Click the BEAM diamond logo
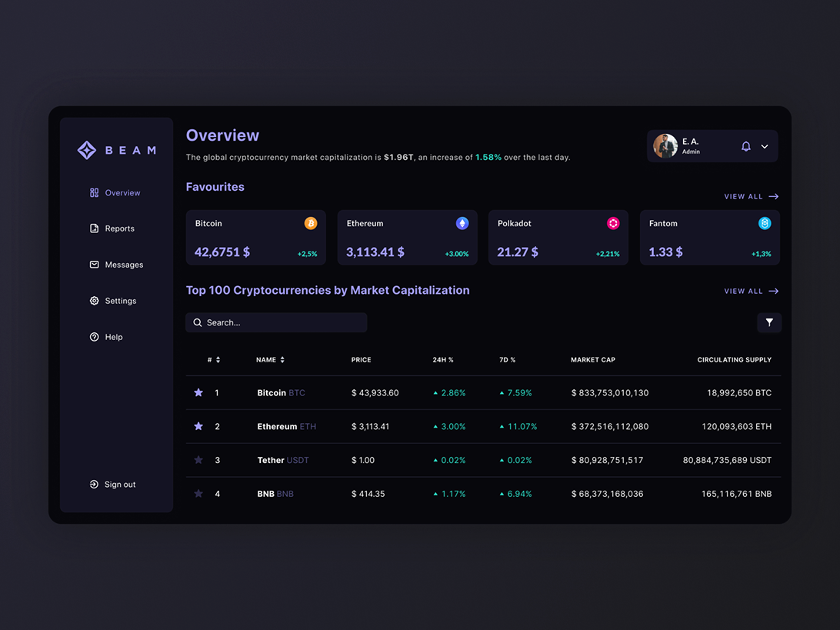 [x=87, y=150]
